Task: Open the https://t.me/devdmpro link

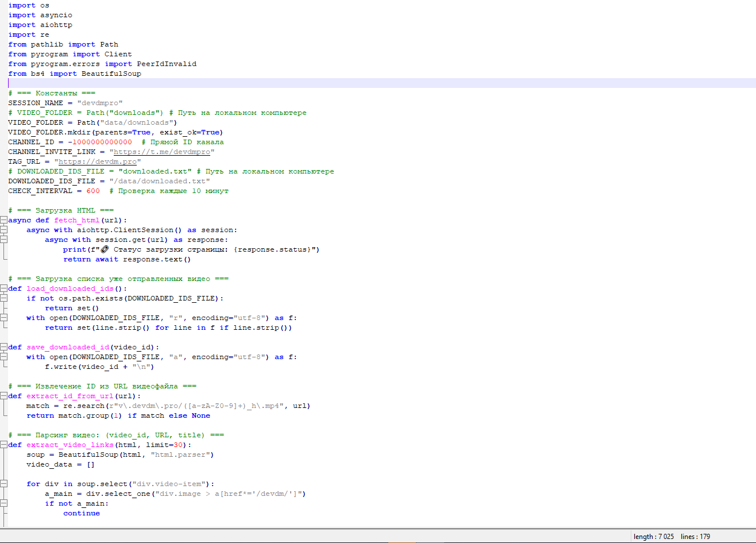Action: (x=162, y=152)
